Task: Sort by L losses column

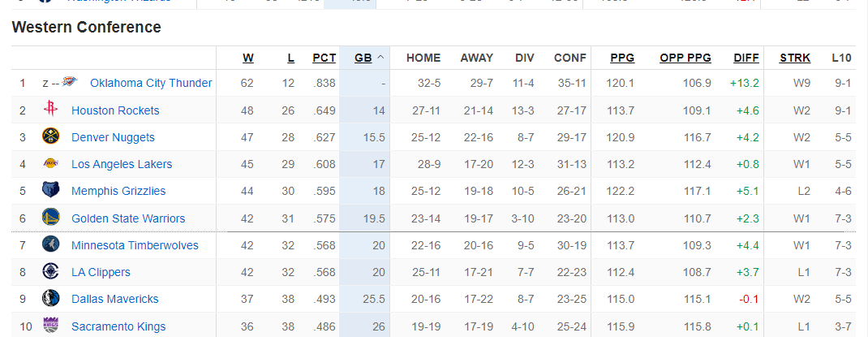Action: [290, 58]
